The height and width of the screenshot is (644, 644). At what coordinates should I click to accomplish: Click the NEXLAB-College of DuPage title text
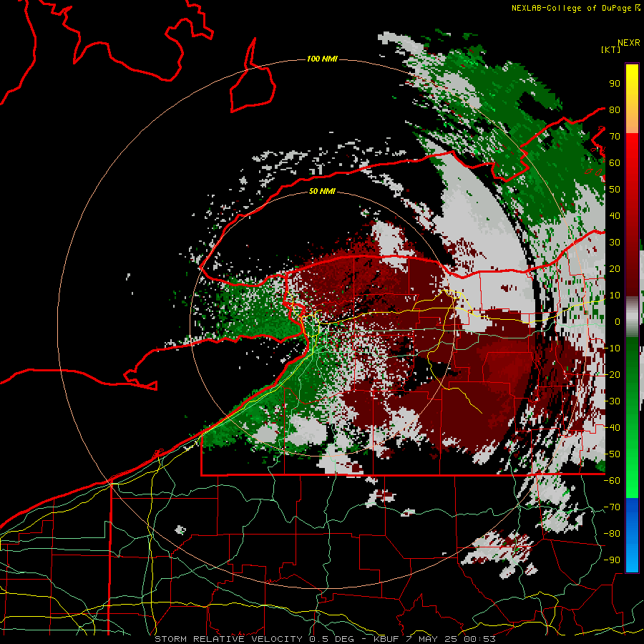point(571,8)
